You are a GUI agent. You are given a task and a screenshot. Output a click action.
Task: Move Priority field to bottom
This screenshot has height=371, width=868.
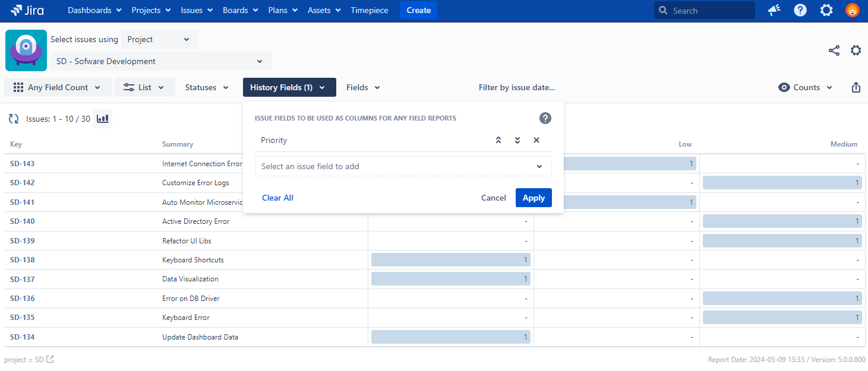[x=517, y=140]
